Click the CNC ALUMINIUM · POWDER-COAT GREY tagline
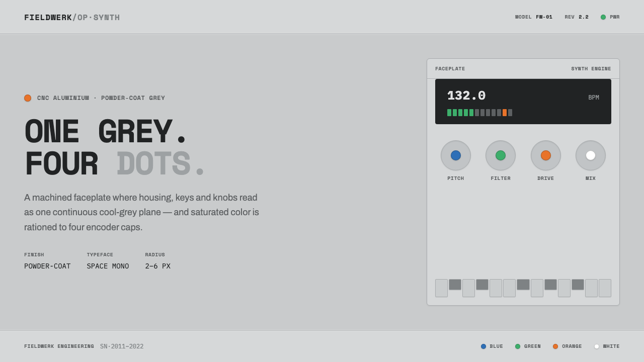Screen dimensions: 644x362 [101, 98]
